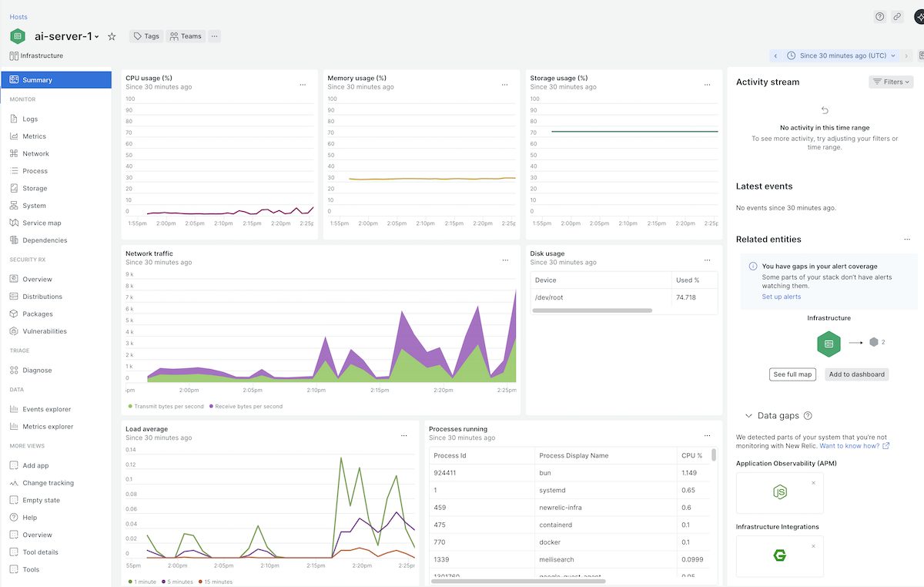Toggle the Receive bytes per second legend
924x587 pixels.
(x=246, y=406)
